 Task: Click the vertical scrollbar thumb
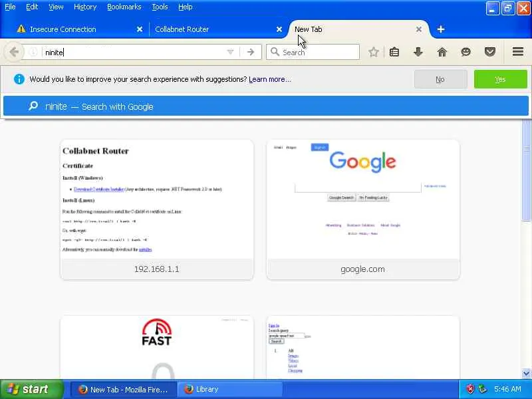[526, 170]
